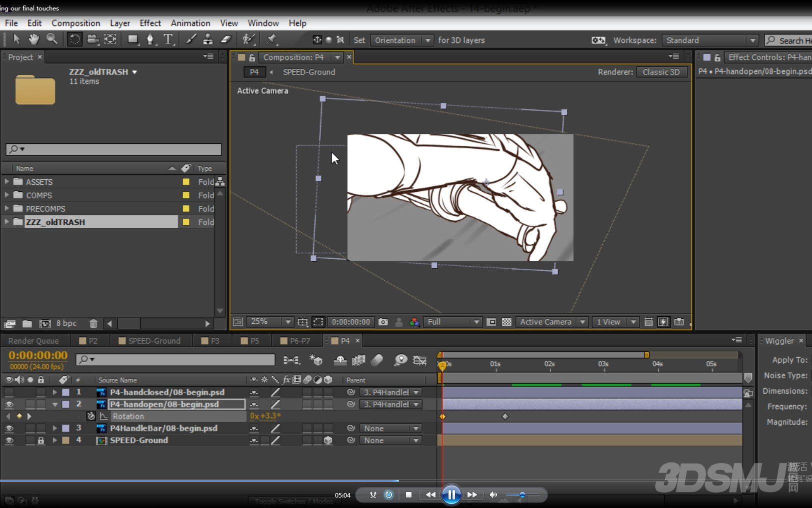The image size is (812, 508).
Task: Click the label color swatch of layer 3
Action: (65, 428)
